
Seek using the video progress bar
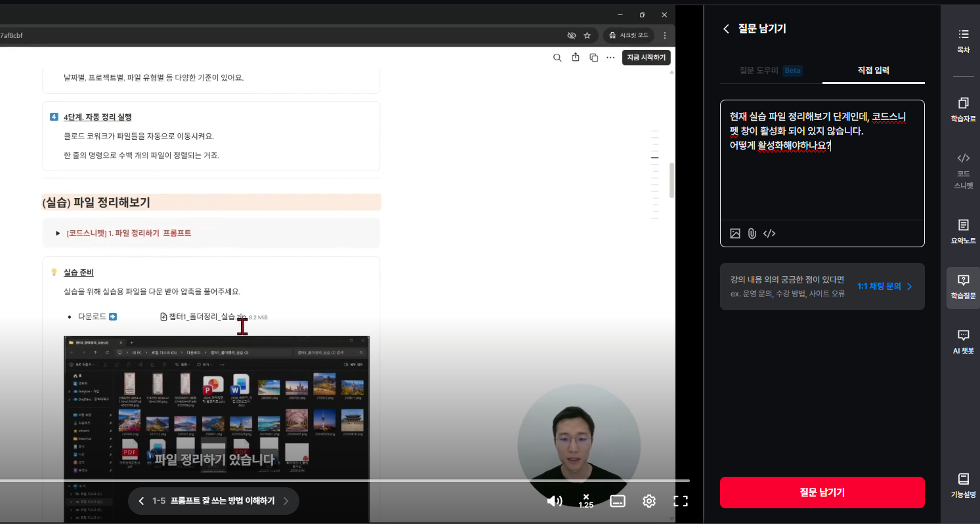pos(345,481)
